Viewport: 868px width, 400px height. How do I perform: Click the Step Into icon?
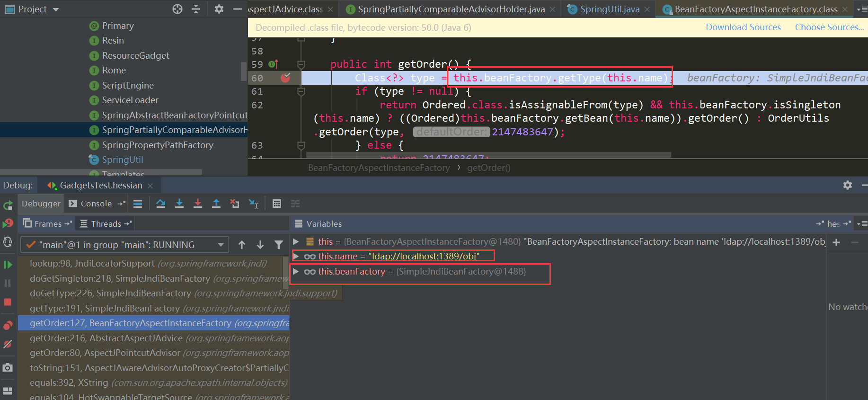coord(179,204)
